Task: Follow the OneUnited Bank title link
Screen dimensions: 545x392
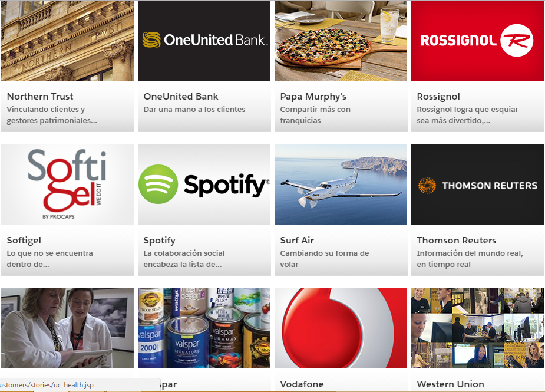Action: click(181, 96)
